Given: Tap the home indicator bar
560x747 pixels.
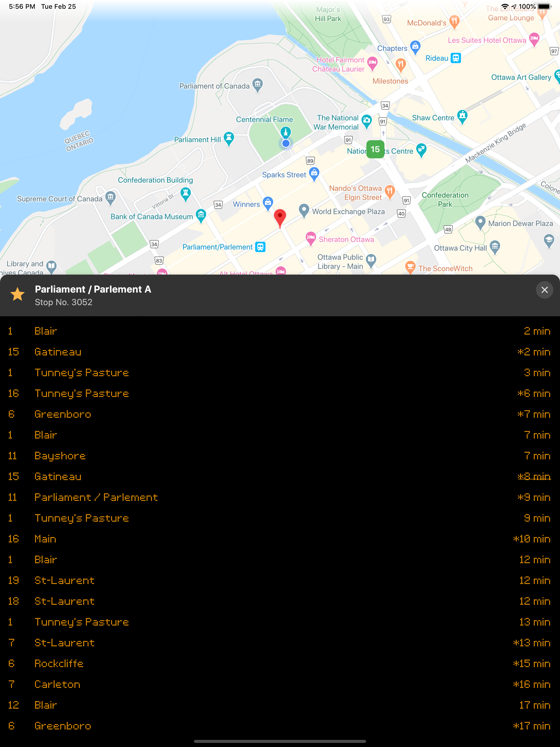Looking at the screenshot, I should coord(280,741).
